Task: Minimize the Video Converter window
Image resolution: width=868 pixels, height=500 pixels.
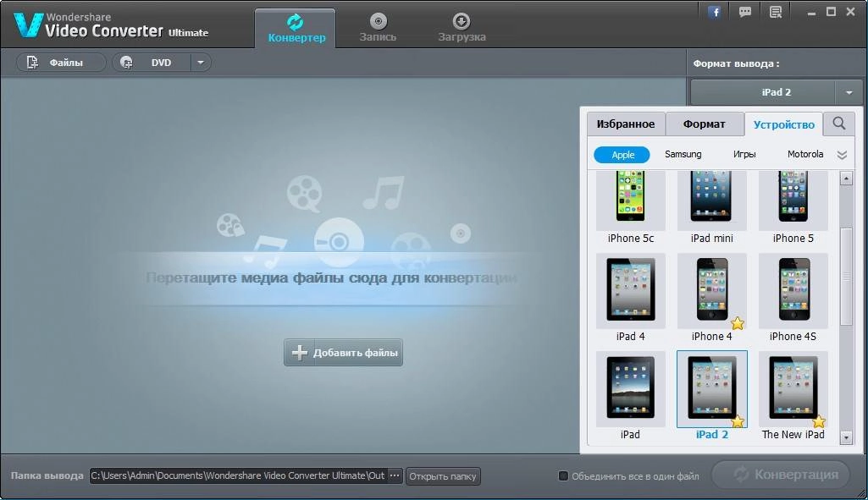Action: (811, 12)
